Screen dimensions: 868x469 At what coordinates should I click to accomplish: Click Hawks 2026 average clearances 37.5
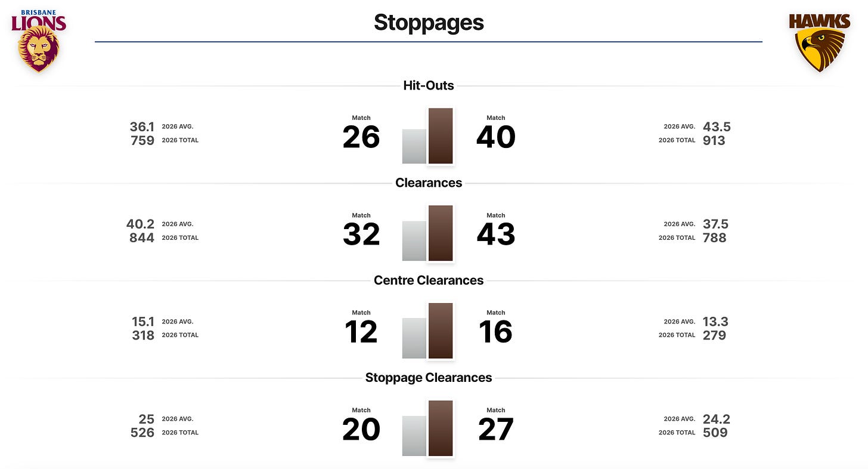click(x=716, y=224)
